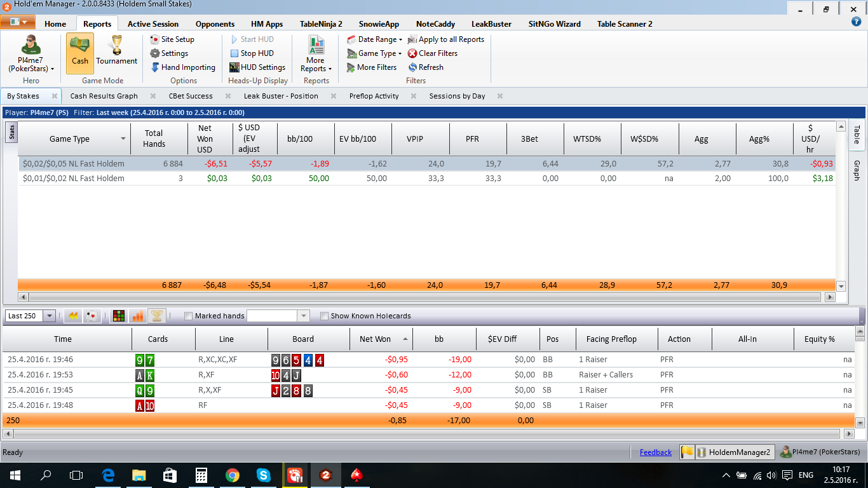Click the Feedback link
The height and width of the screenshot is (488, 868).
[656, 452]
